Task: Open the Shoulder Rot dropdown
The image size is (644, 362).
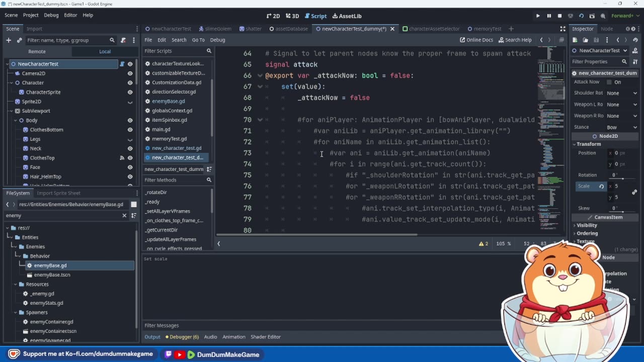Action: 622,93
